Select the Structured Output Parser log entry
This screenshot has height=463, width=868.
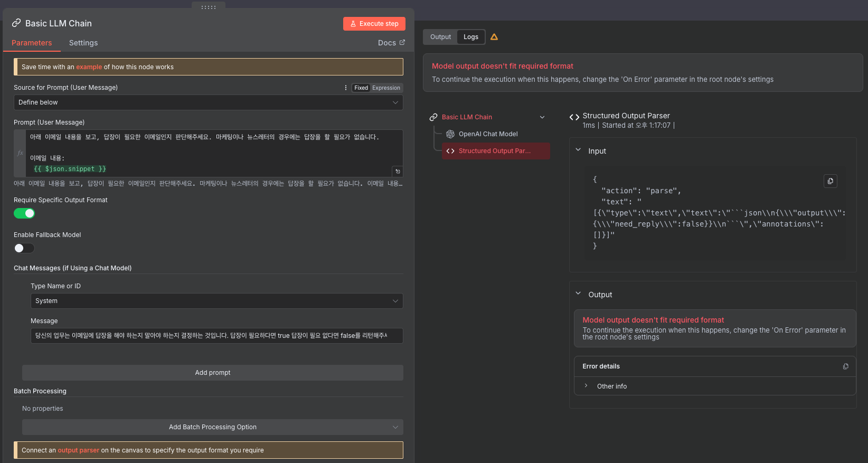tap(495, 151)
